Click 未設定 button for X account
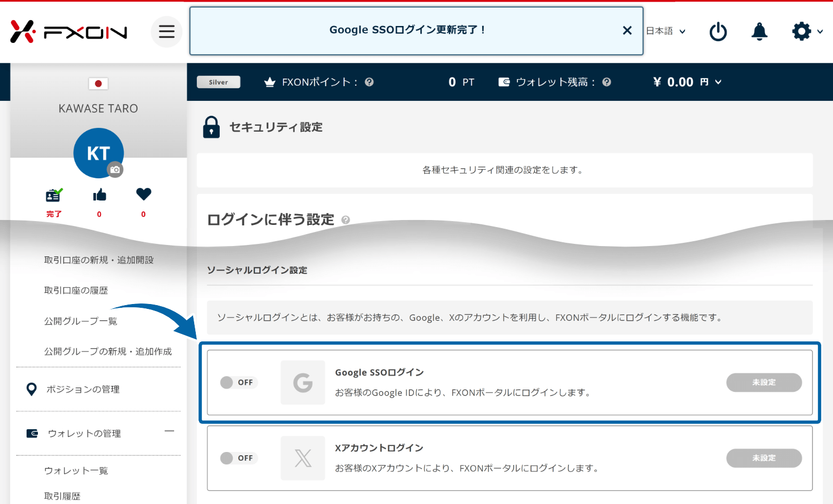The width and height of the screenshot is (833, 504). click(x=764, y=458)
